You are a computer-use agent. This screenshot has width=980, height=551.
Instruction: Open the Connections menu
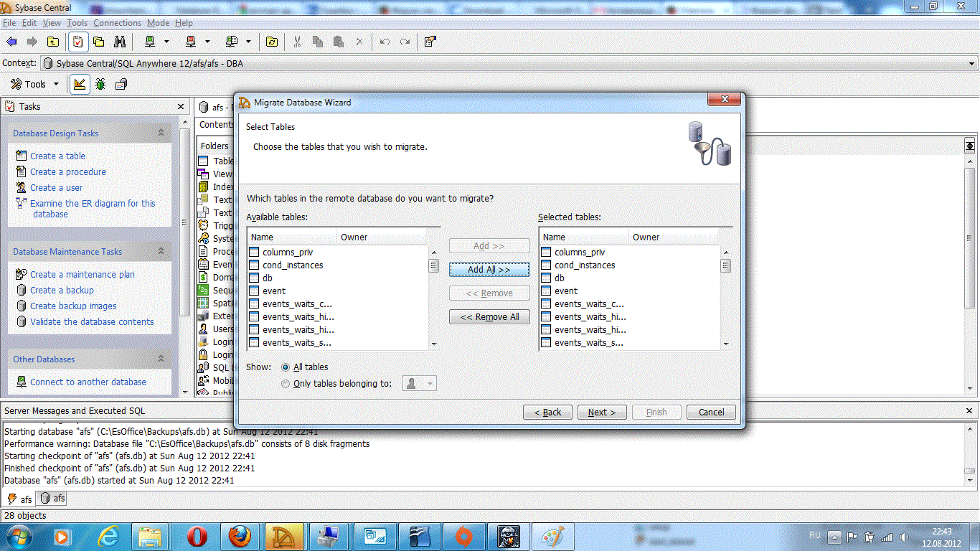pyautogui.click(x=117, y=23)
